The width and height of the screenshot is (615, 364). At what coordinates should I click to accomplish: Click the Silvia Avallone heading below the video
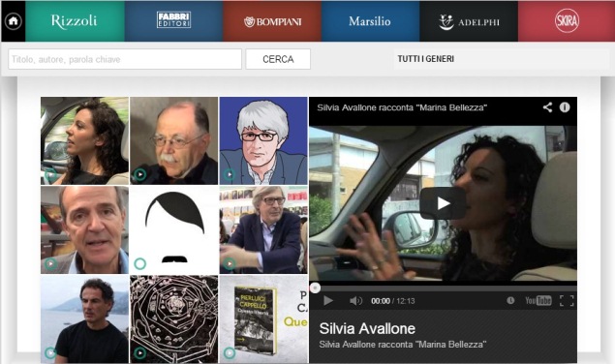click(x=367, y=329)
